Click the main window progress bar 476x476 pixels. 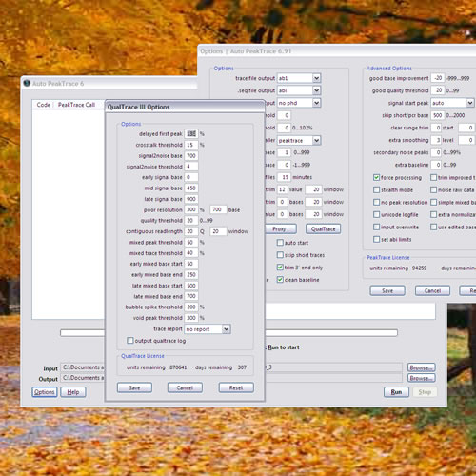[228, 332]
